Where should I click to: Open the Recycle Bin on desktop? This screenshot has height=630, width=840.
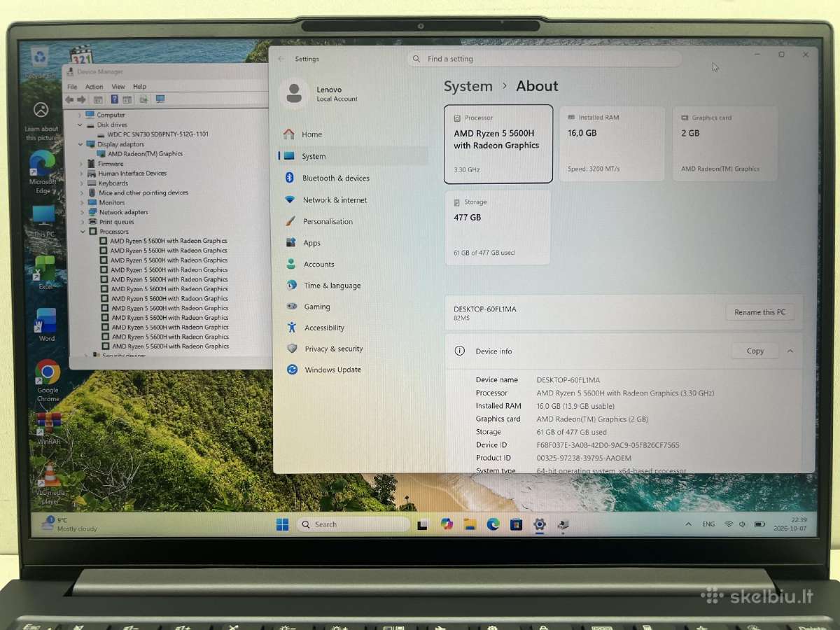coord(40,62)
